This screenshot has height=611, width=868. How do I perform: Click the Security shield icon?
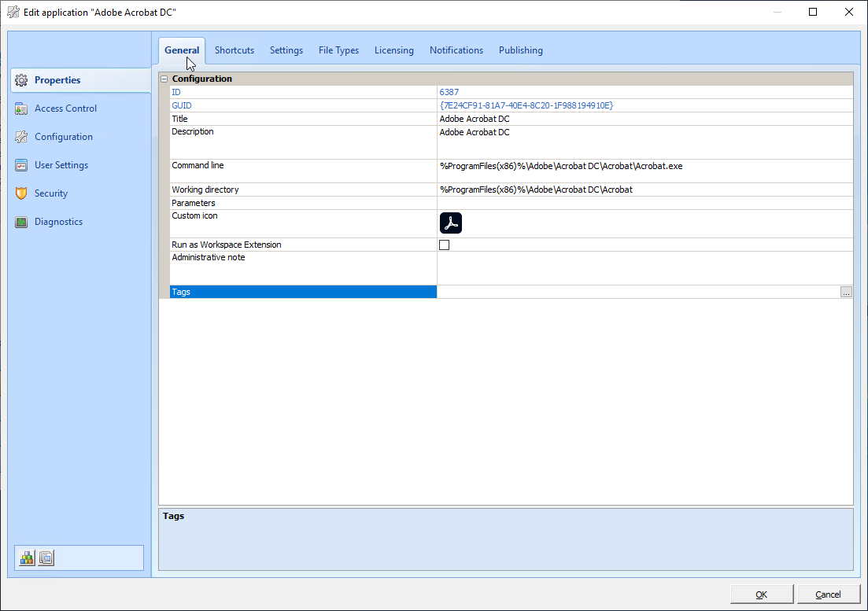pyautogui.click(x=21, y=193)
